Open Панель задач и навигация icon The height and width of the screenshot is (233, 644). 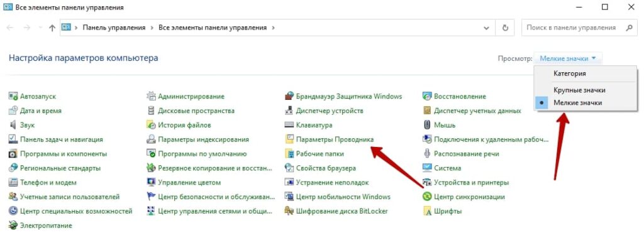(x=13, y=139)
